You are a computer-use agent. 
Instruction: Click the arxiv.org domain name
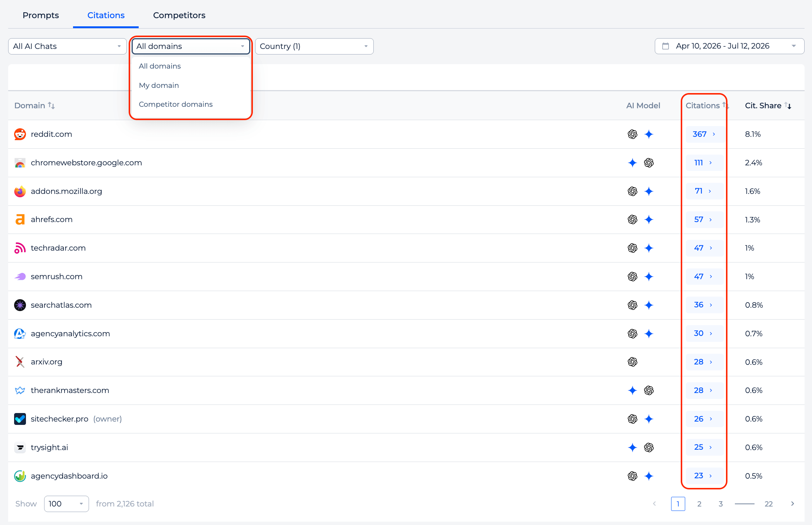coord(47,362)
